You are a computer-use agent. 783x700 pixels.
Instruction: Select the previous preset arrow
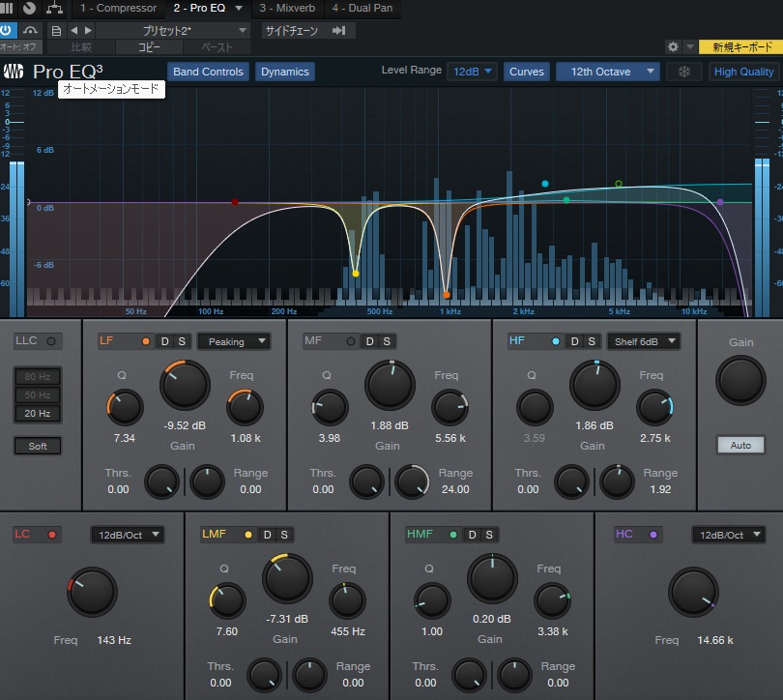click(x=73, y=31)
